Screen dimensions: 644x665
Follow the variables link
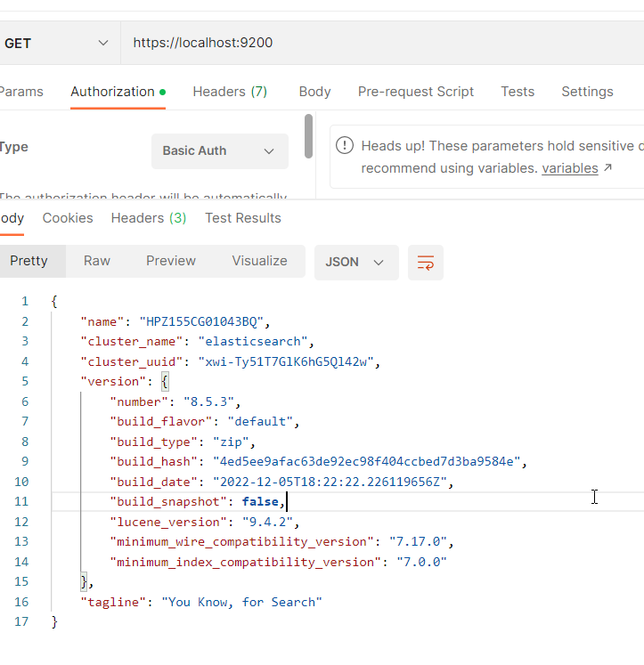tap(570, 168)
